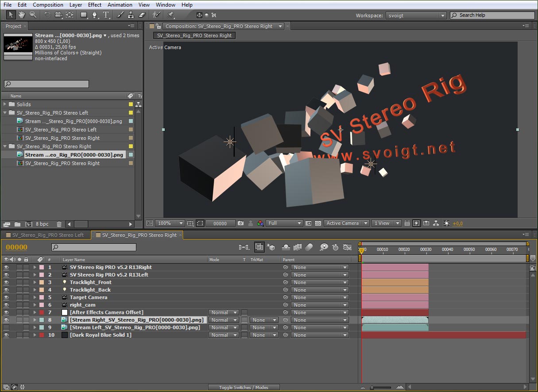Image resolution: width=538 pixels, height=392 pixels.
Task: Click the label color swatch of layer 10
Action: click(42, 335)
